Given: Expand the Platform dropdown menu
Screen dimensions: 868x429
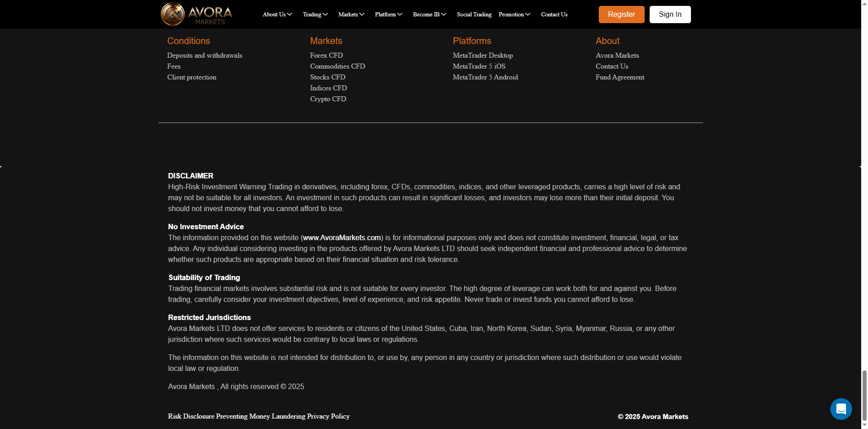Looking at the screenshot, I should pyautogui.click(x=389, y=15).
